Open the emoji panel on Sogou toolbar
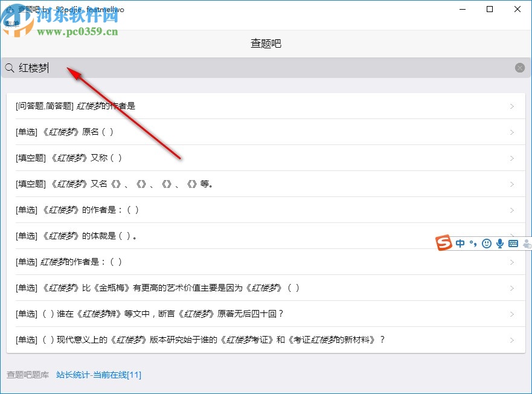Screen dimensions: 532x394 (487, 244)
